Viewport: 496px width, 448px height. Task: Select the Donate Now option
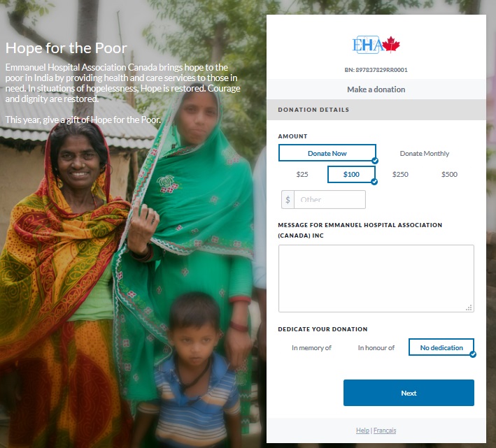coord(327,153)
